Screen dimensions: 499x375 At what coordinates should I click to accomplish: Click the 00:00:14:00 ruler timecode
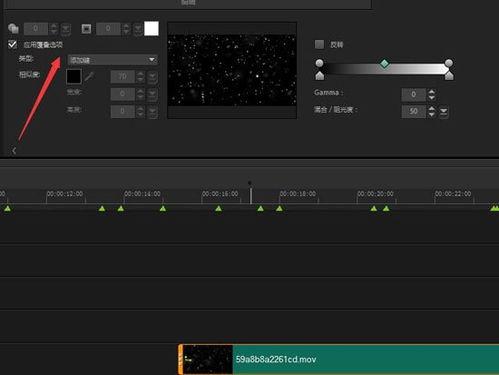(x=143, y=194)
